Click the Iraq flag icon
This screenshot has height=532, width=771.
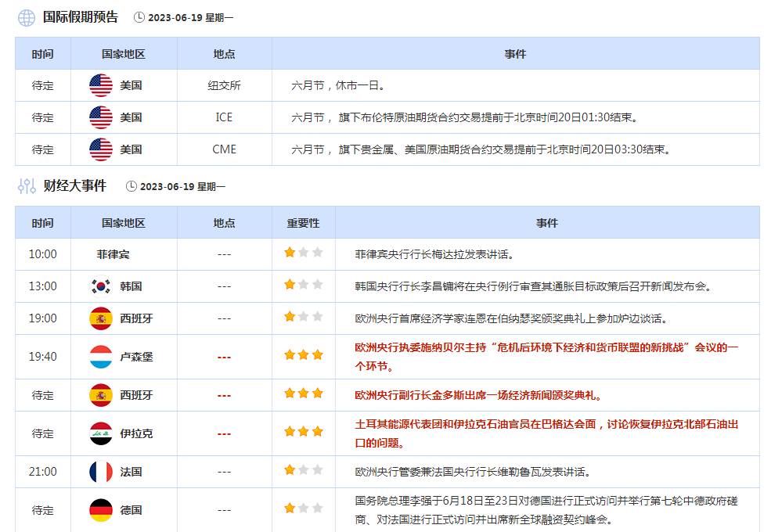pos(101,433)
